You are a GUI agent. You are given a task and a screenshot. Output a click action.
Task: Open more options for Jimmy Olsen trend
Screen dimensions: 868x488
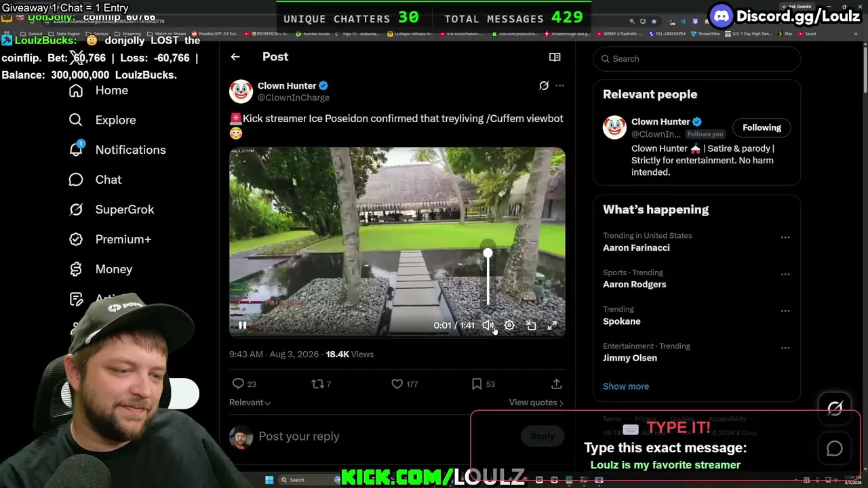tap(785, 348)
